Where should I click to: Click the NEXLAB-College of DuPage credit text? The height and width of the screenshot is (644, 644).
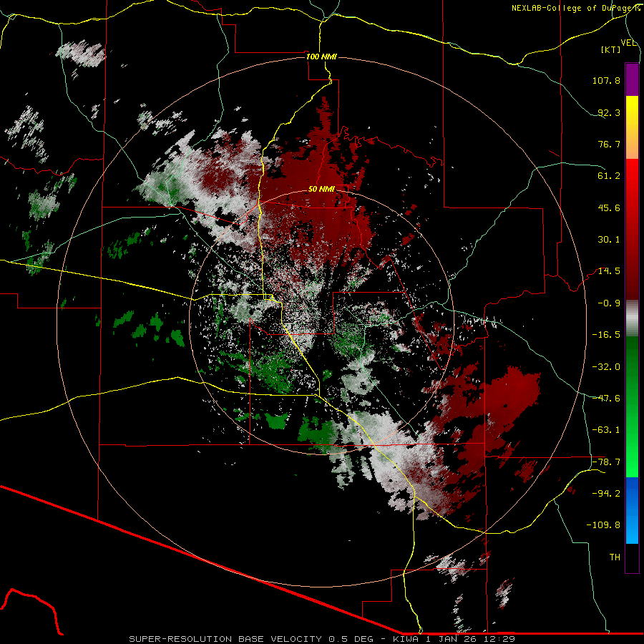click(x=576, y=8)
